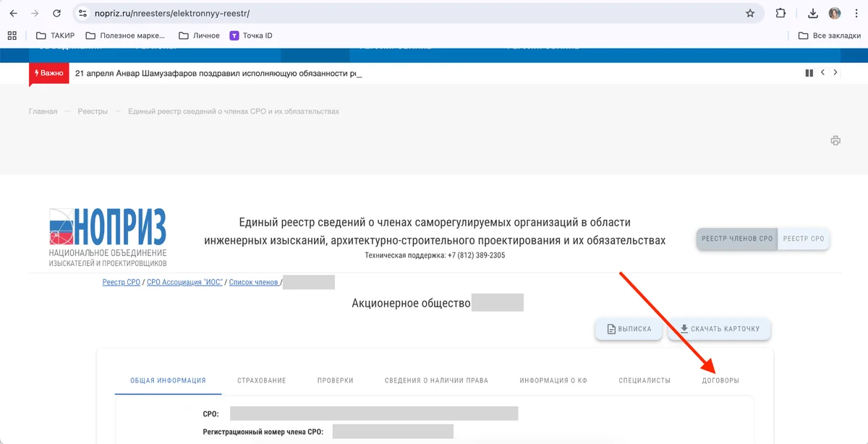The width and height of the screenshot is (868, 444).
Task: Open the downloads icon in the toolbar
Action: click(x=813, y=13)
